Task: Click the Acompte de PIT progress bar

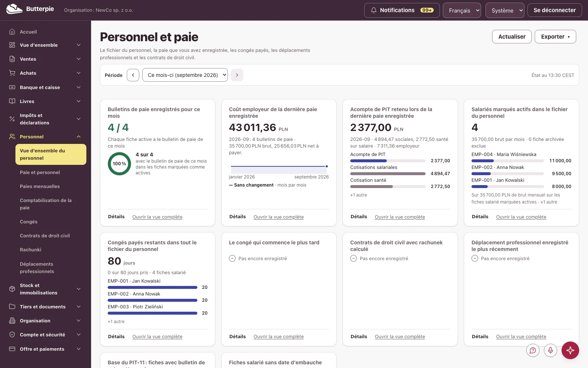Action: tap(388, 161)
